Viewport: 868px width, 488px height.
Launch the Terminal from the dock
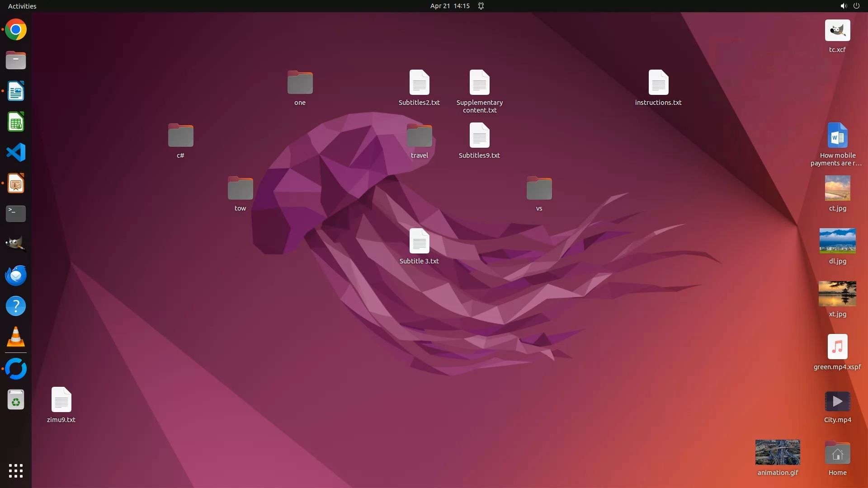point(16,214)
